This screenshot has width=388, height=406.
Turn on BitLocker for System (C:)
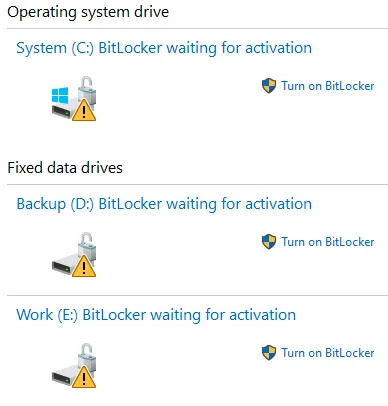click(328, 86)
